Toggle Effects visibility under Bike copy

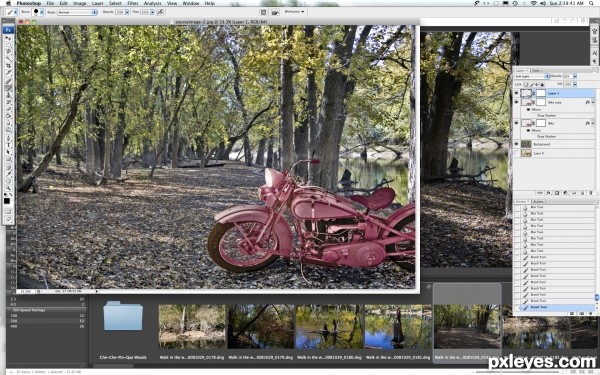(x=528, y=109)
